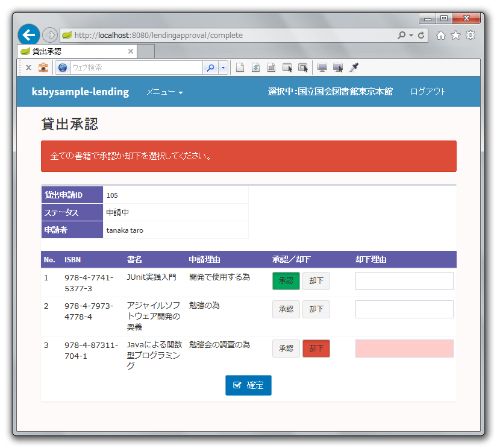Click the address bar search magnifier icon

(x=401, y=35)
